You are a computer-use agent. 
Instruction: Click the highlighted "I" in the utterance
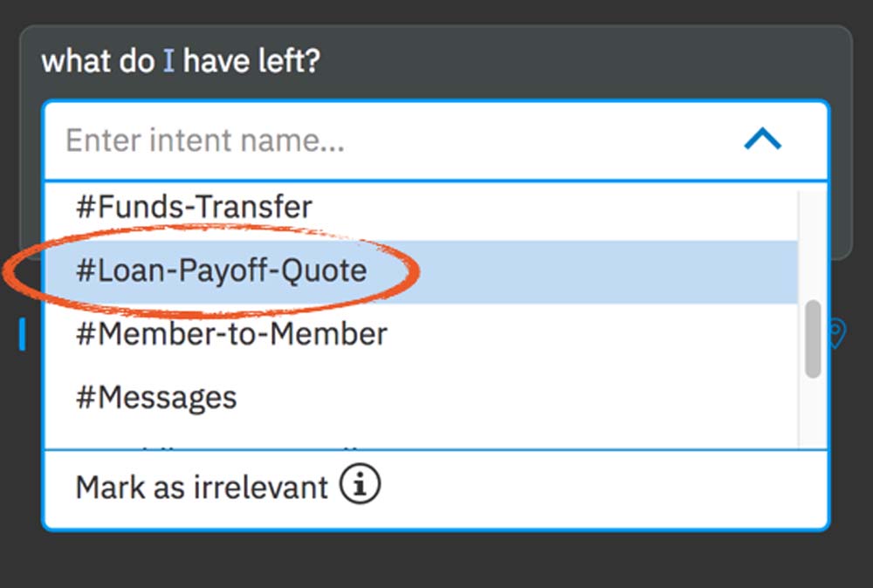(x=168, y=62)
